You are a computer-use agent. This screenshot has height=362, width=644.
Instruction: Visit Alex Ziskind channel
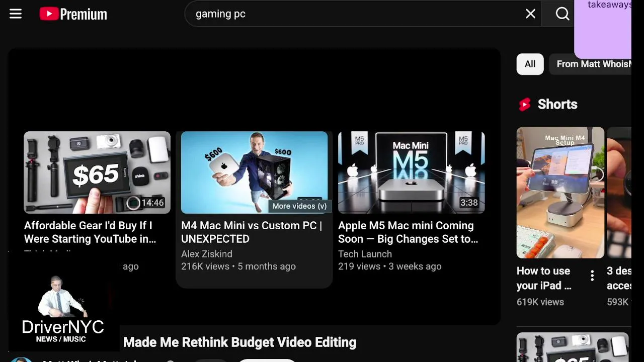click(x=207, y=254)
